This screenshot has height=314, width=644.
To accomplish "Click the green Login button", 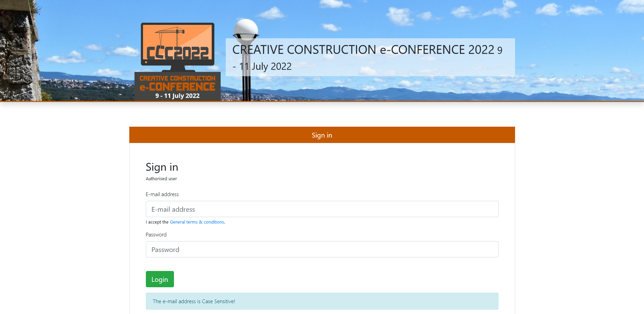I will [x=160, y=279].
